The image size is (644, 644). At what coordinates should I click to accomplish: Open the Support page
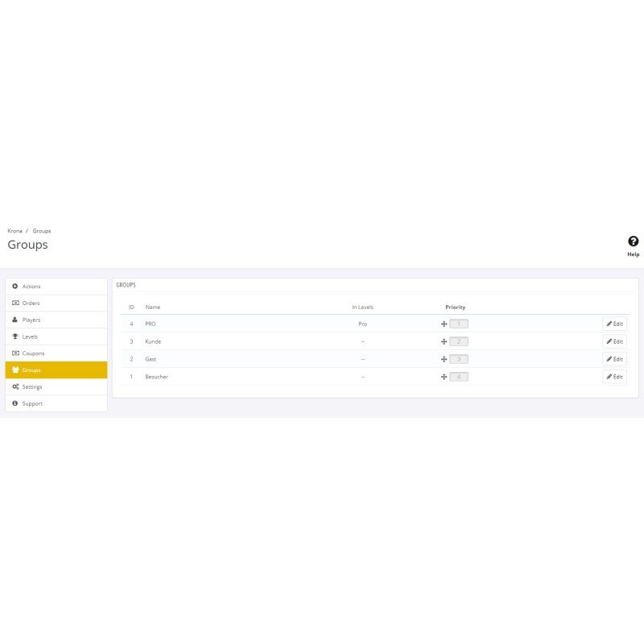[32, 404]
